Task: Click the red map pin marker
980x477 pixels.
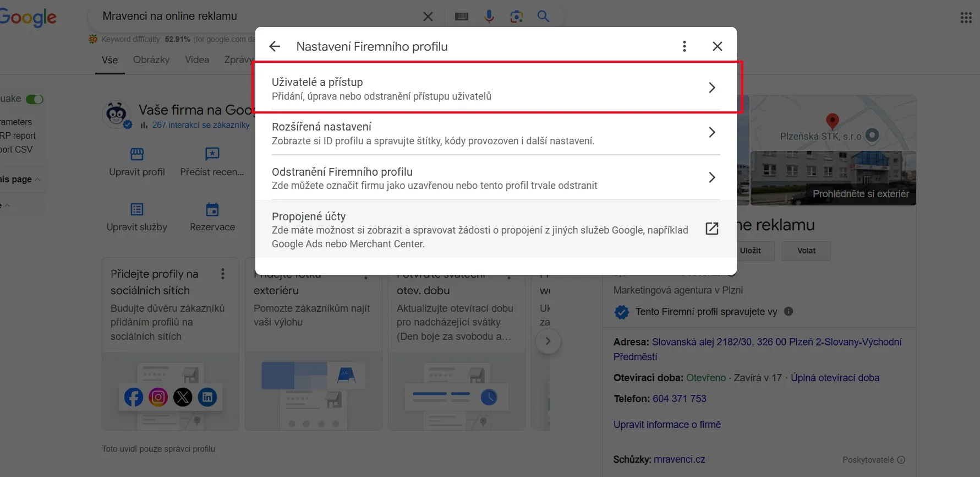Action: [x=833, y=121]
